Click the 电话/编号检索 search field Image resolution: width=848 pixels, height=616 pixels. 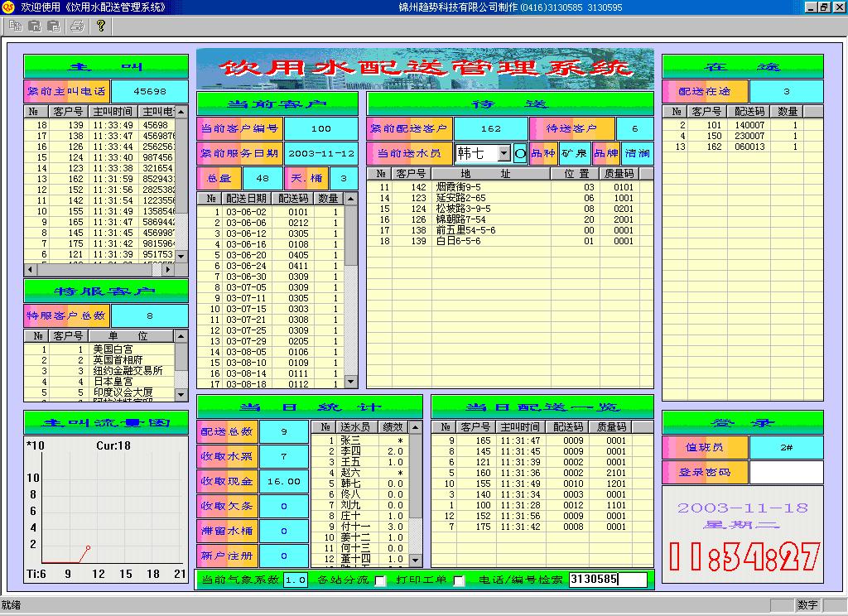[608, 580]
